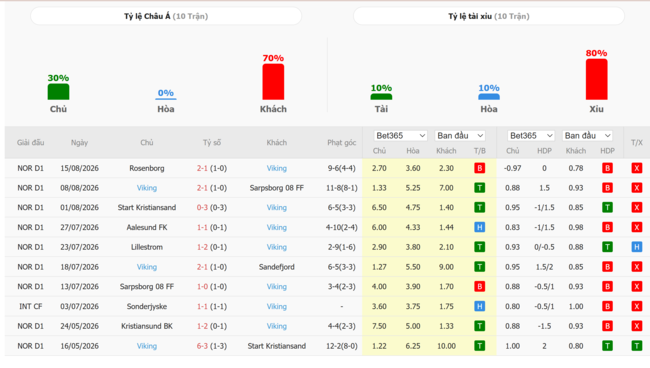Click score 2-1 in the Rosenborg row
Image resolution: width=650 pixels, height=368 pixels.
click(202, 168)
